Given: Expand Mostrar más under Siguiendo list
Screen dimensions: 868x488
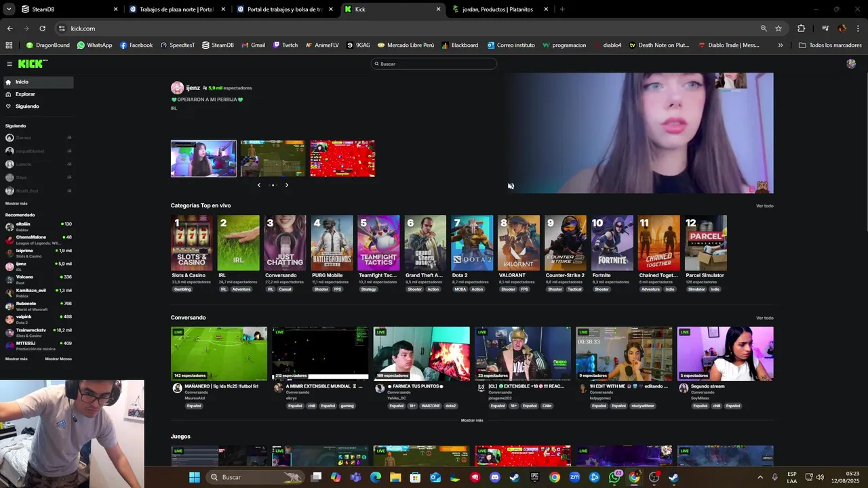Looking at the screenshot, I should [16, 203].
